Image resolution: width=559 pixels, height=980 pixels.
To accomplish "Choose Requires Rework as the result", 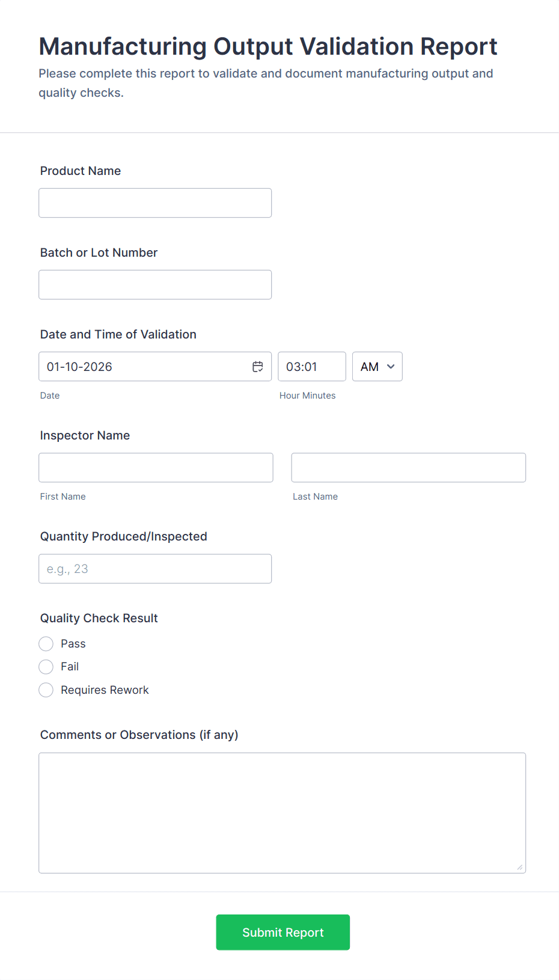I will click(x=46, y=690).
